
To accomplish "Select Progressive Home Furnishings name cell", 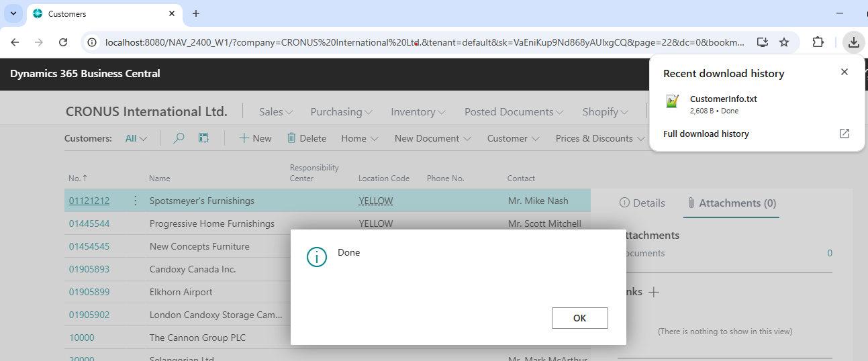I will click(x=212, y=223).
